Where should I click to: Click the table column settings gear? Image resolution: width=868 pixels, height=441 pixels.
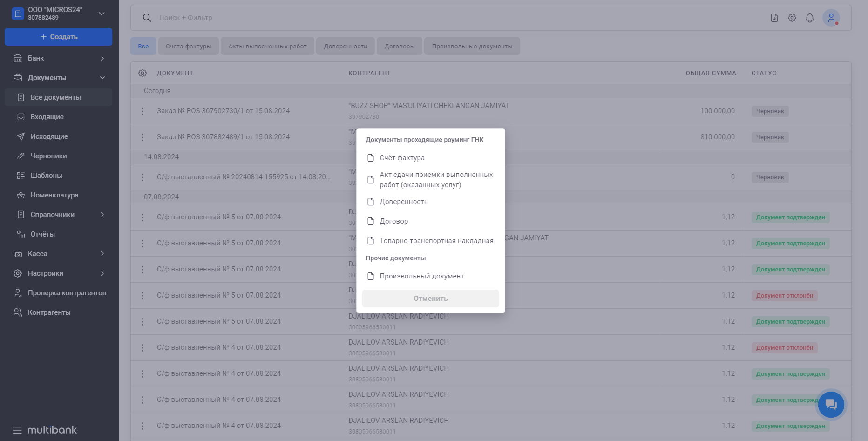[x=142, y=73]
